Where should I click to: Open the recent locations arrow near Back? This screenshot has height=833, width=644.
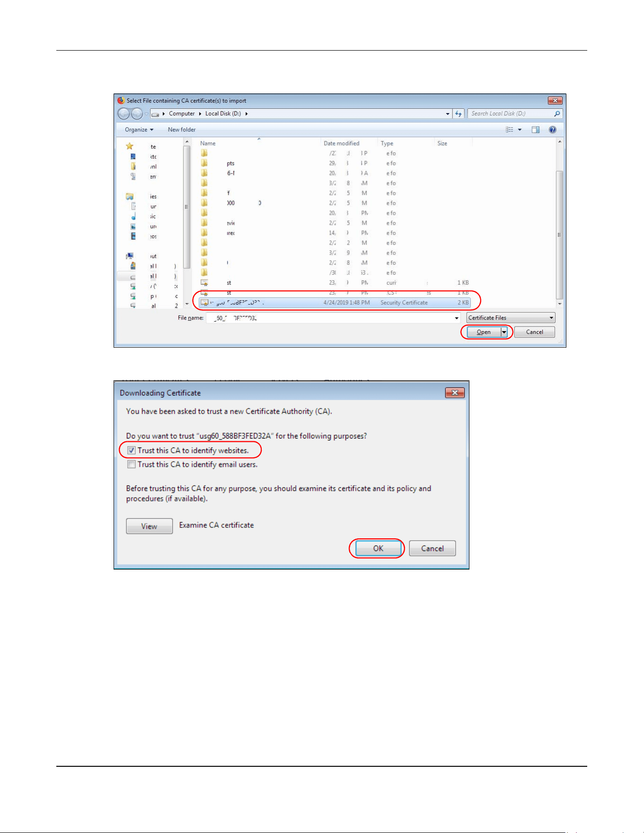(146, 114)
